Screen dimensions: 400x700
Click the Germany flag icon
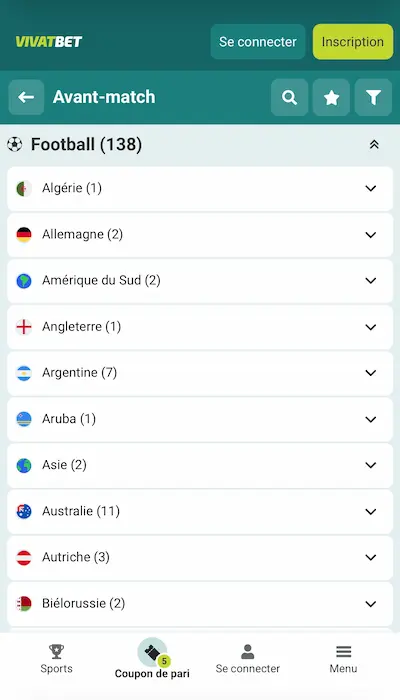point(24,235)
